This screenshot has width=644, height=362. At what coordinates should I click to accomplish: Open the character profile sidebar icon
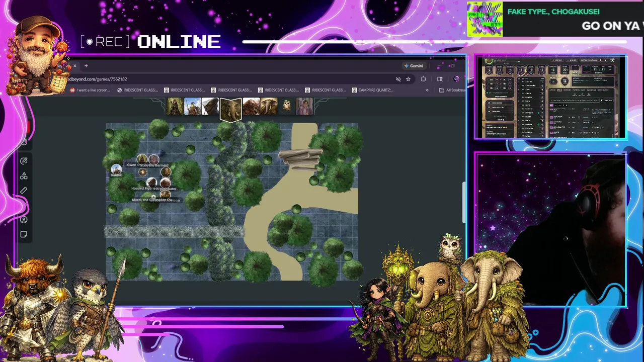click(24, 220)
